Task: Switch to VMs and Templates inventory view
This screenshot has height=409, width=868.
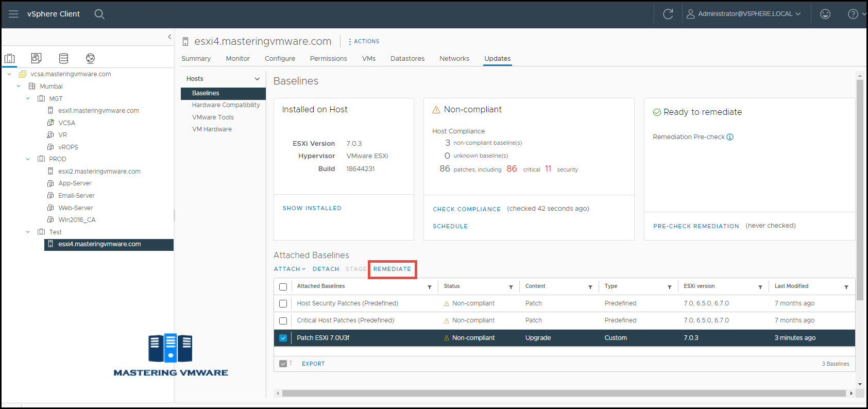Action: 36,58
